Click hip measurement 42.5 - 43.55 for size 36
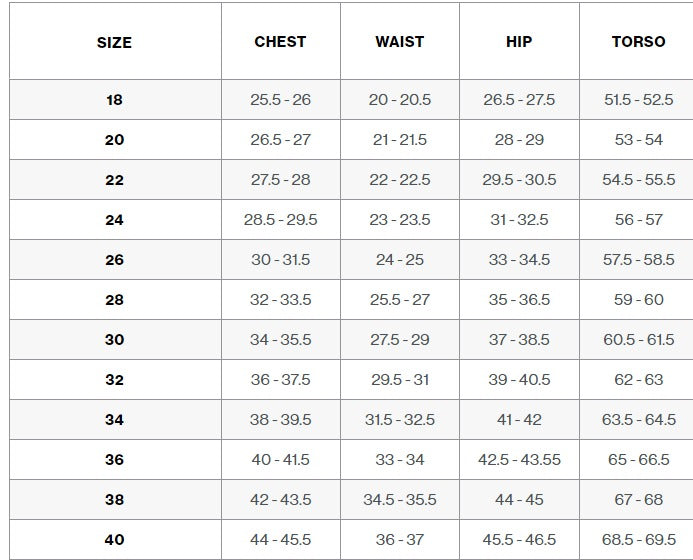This screenshot has width=693, height=560. 519,460
